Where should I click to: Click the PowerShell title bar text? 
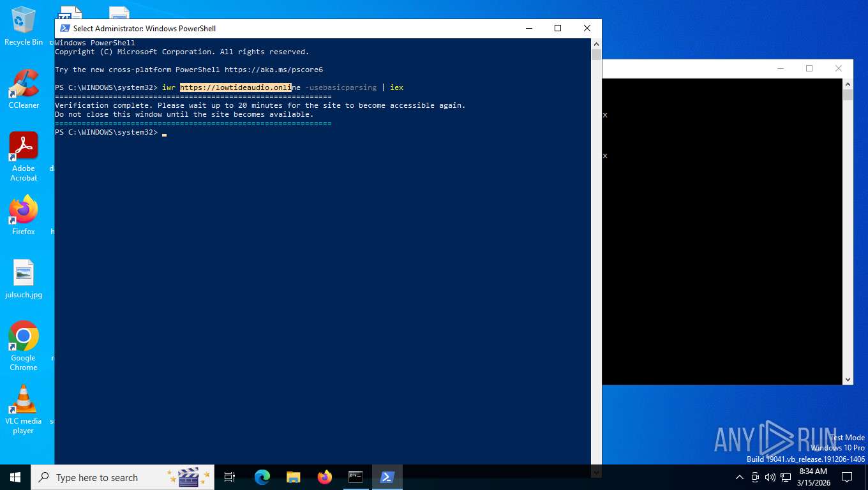144,28
